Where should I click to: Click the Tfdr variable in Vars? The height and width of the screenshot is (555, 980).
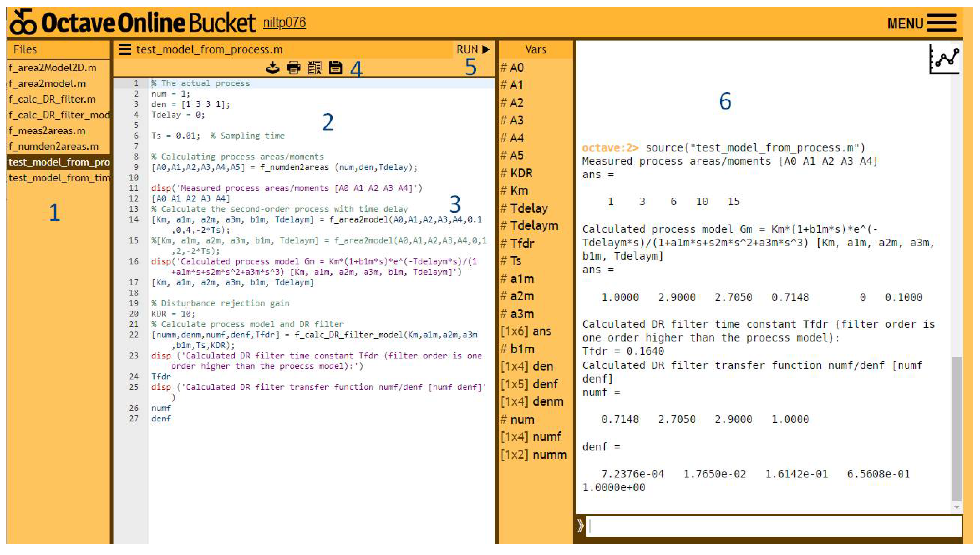(x=522, y=243)
